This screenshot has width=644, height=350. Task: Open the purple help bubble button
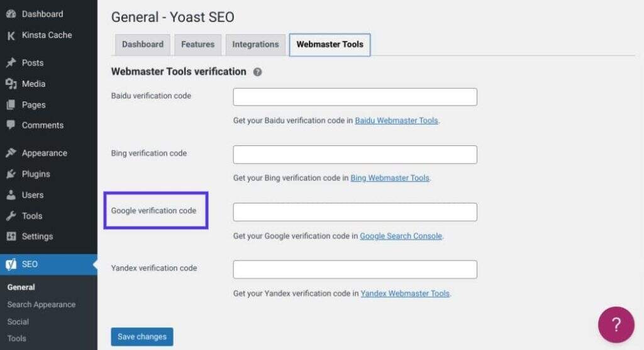(616, 325)
